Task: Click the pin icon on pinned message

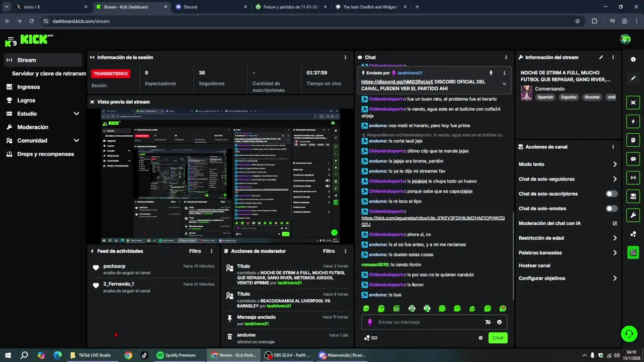Action: 491,73
